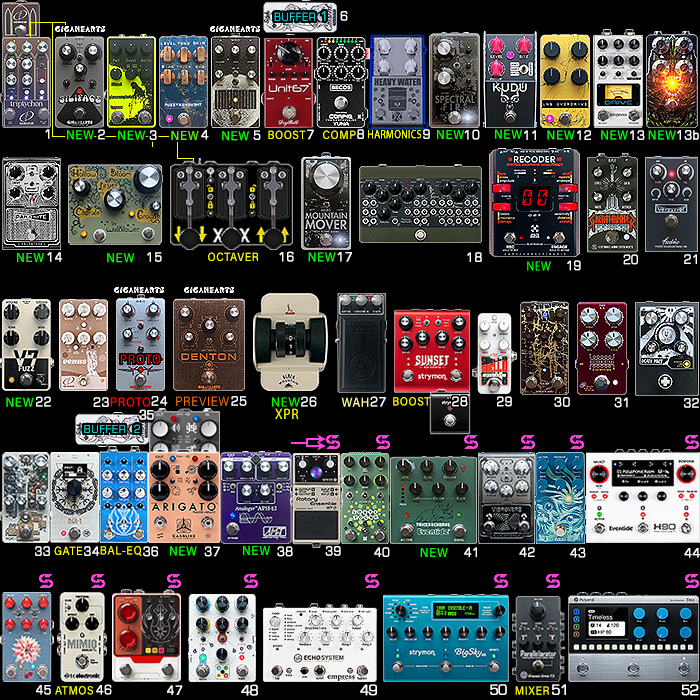This screenshot has width=700, height=700.
Task: Click the brown DENTON pedal
Action: pos(209,345)
